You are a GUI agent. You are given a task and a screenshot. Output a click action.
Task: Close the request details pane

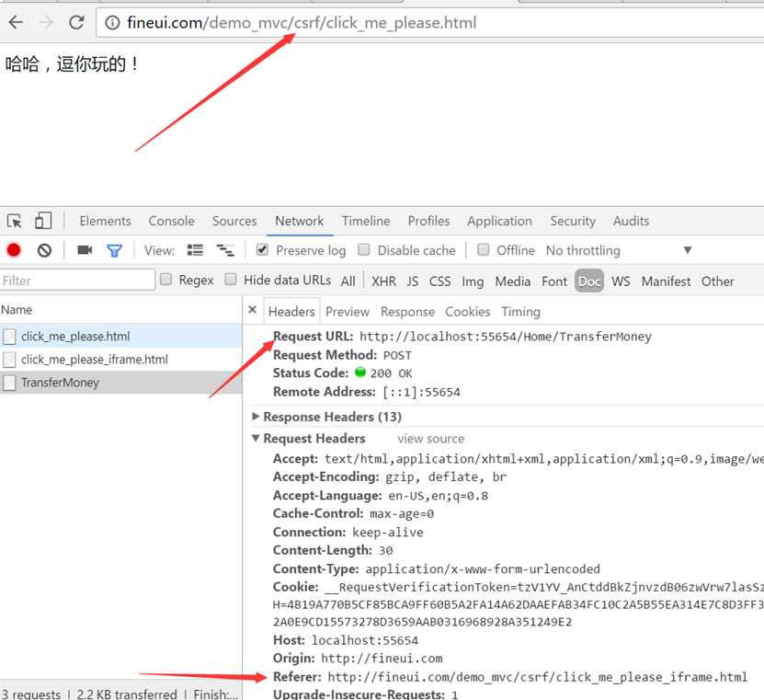coord(253,310)
